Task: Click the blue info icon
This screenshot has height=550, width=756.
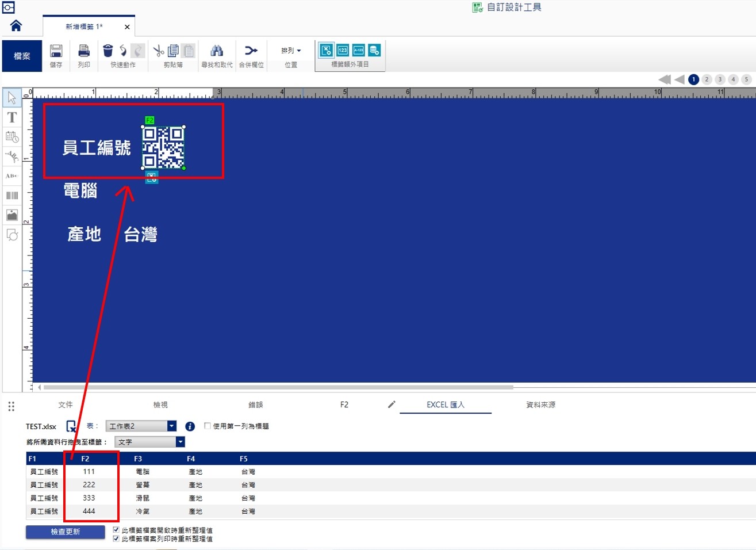Action: click(x=190, y=426)
